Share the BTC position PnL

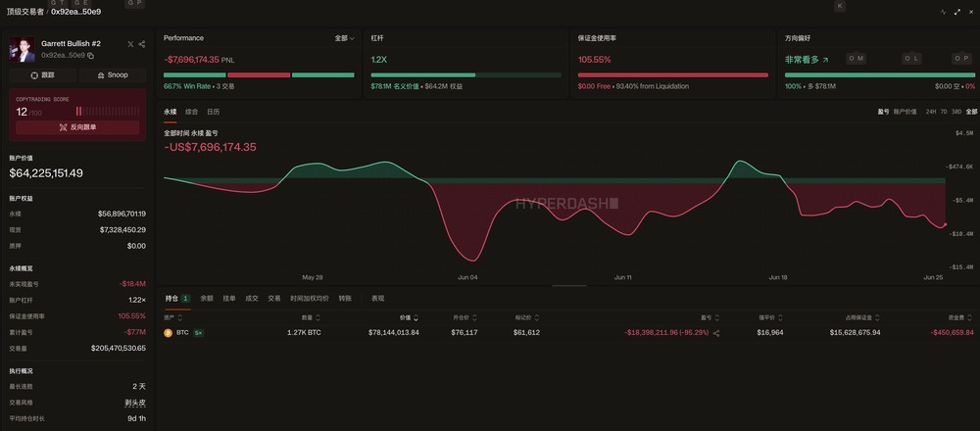click(x=716, y=334)
